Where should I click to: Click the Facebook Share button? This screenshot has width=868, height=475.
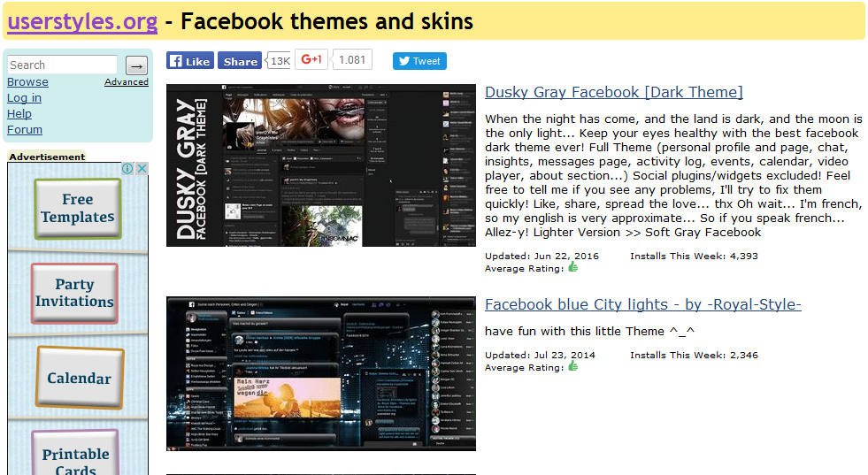point(240,61)
